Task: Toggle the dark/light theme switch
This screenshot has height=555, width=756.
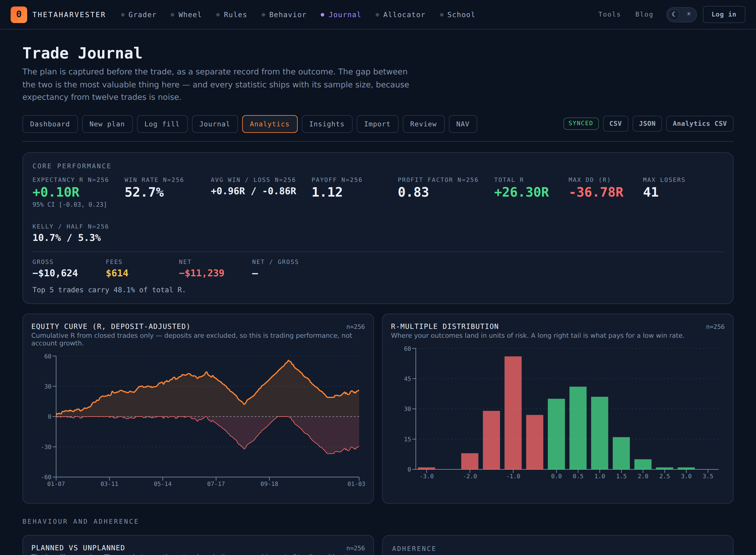Action: (681, 14)
